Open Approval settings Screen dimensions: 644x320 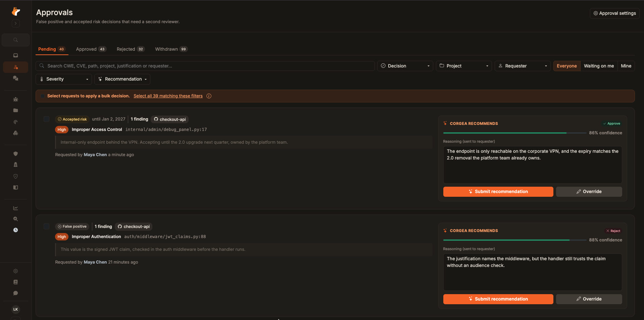614,13
